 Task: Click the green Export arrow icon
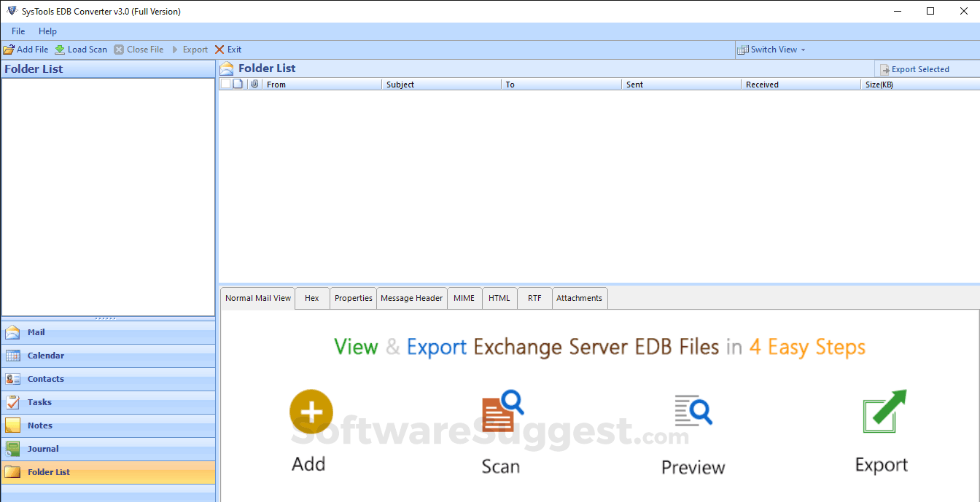pos(884,410)
